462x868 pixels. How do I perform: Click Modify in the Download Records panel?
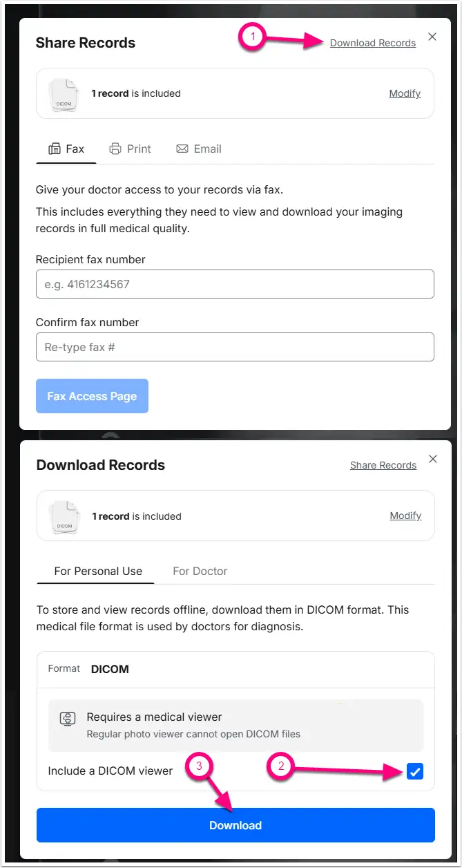405,516
